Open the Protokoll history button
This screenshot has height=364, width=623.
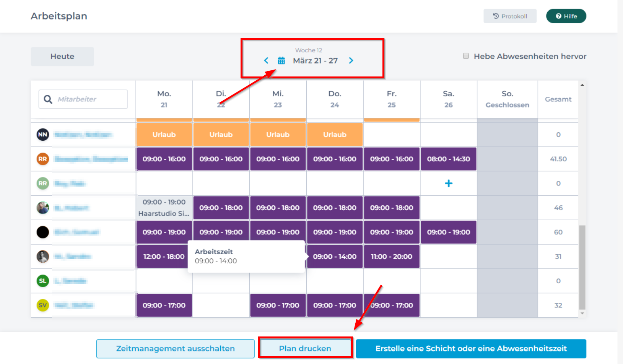[x=510, y=16]
